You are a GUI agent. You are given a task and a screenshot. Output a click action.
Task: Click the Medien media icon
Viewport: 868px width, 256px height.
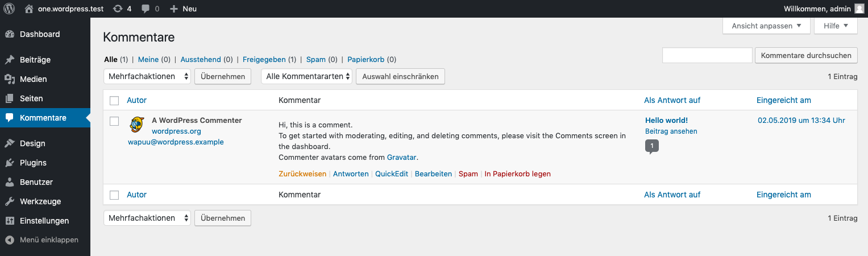10,79
